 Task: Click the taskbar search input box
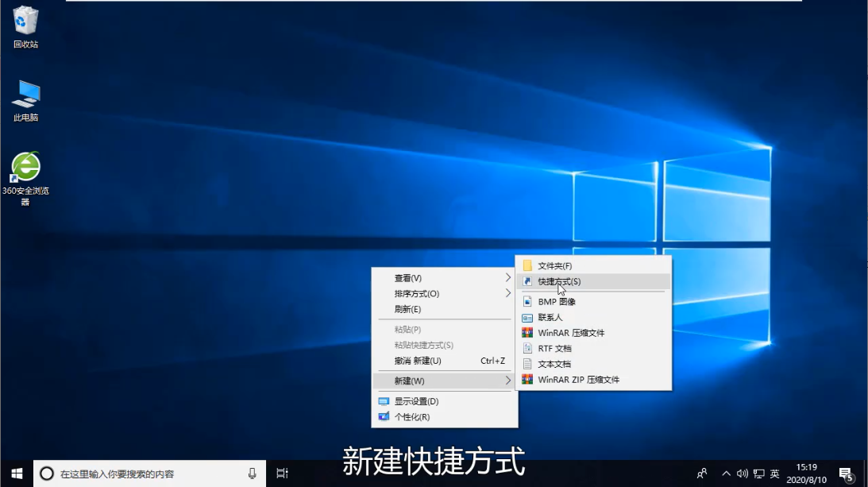[x=147, y=473]
